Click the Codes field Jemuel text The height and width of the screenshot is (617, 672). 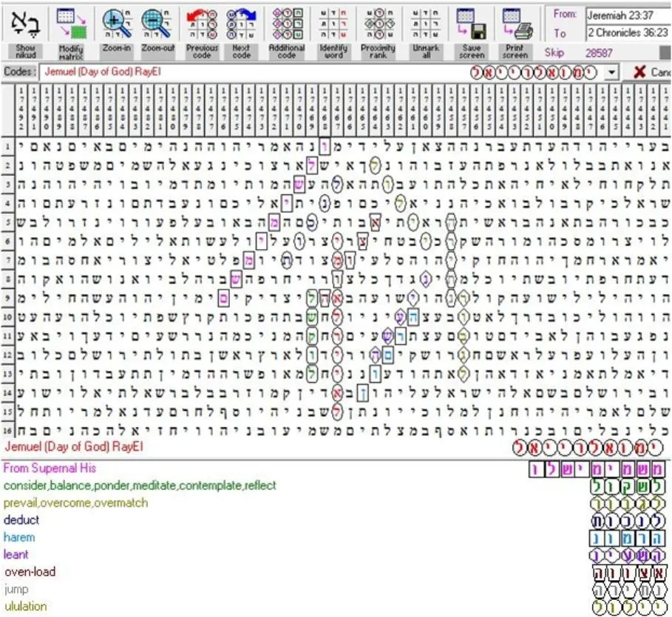pyautogui.click(x=103, y=72)
